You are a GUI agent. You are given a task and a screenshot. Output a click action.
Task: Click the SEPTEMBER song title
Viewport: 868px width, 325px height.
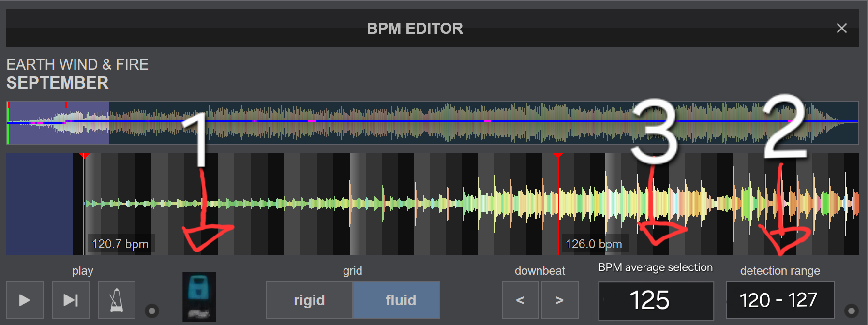(58, 83)
